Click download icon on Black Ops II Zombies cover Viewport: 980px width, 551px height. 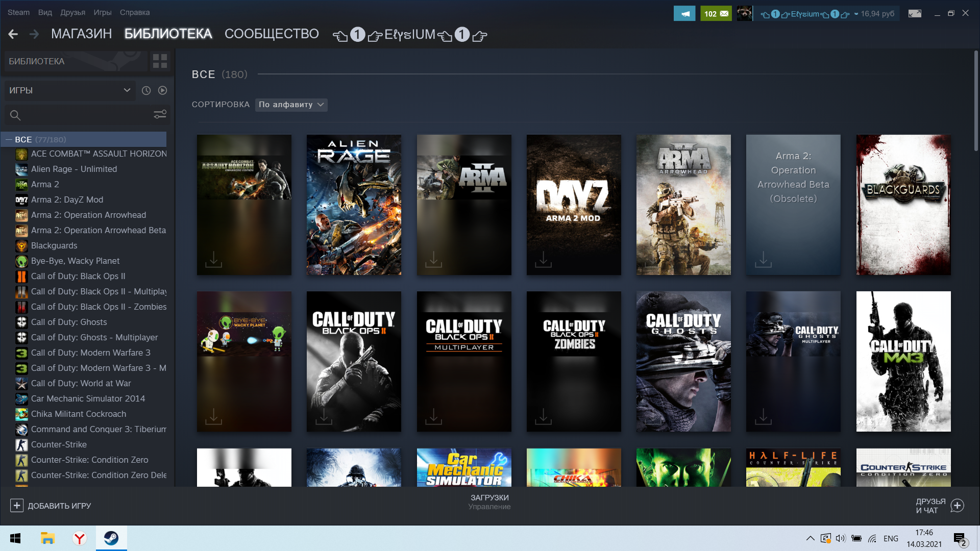[543, 416]
